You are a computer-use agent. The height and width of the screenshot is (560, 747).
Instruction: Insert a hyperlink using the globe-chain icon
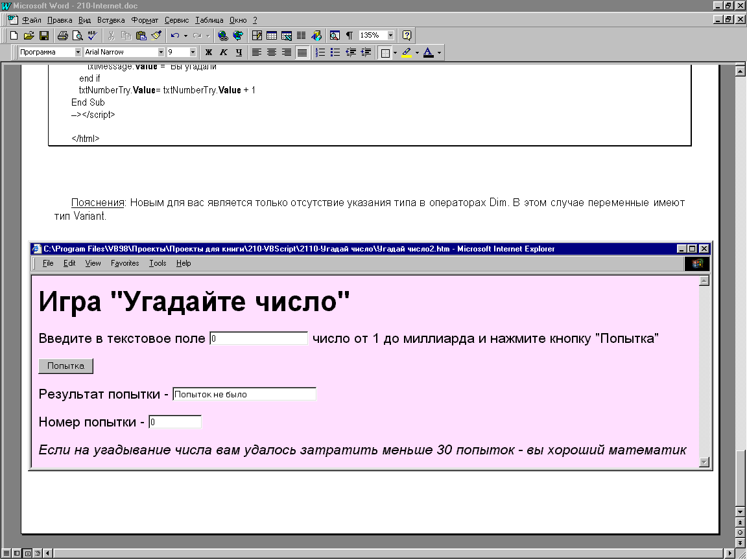[x=222, y=35]
